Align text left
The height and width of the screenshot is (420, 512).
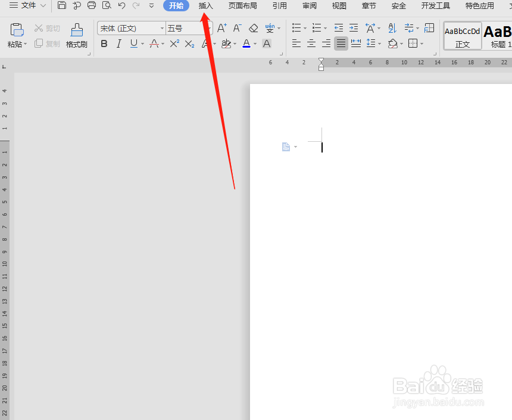296,43
